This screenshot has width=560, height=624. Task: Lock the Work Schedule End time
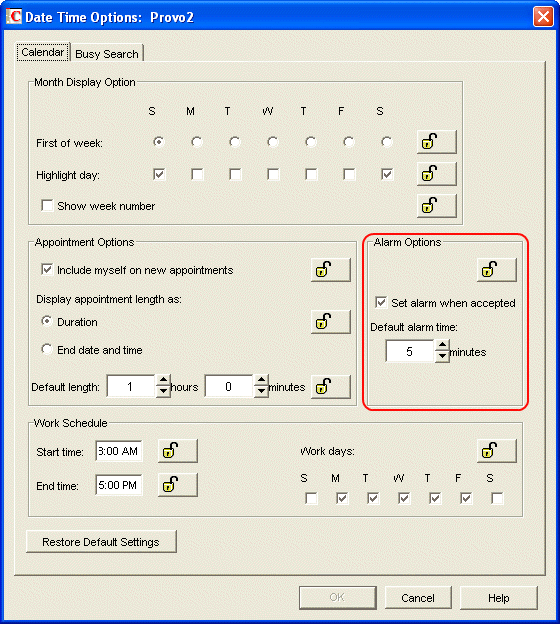[x=178, y=485]
